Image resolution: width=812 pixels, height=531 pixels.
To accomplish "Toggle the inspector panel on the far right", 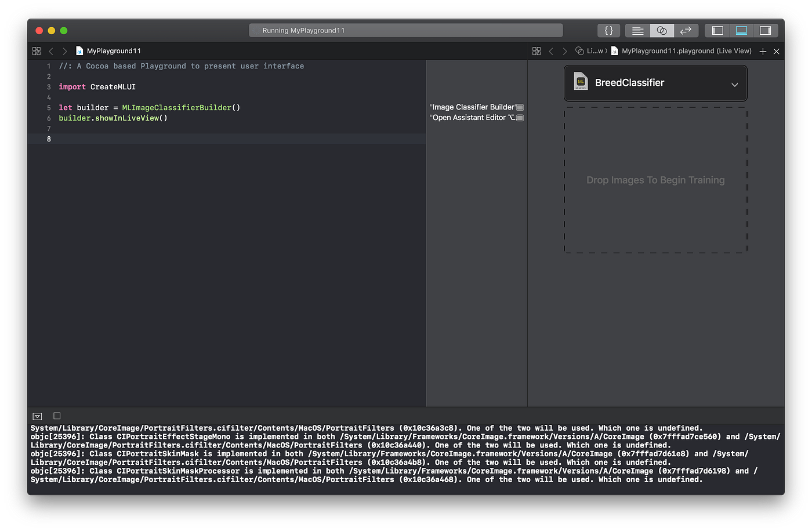I will [x=764, y=30].
